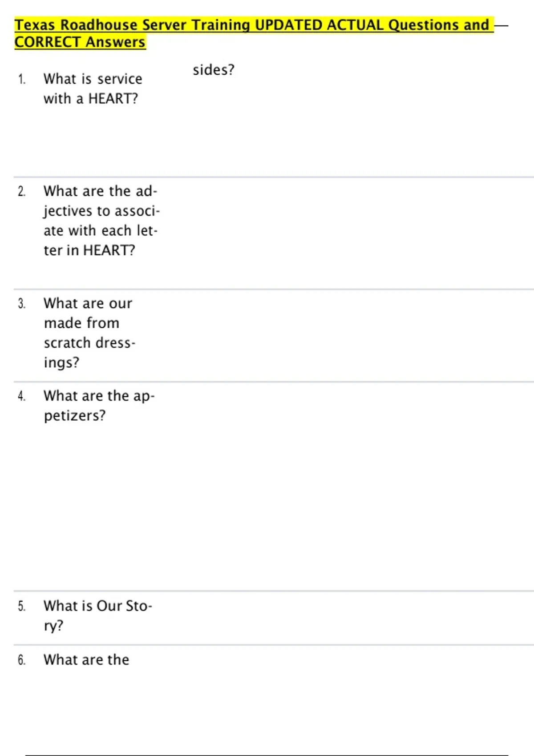Select question number 1 marker

(22, 80)
